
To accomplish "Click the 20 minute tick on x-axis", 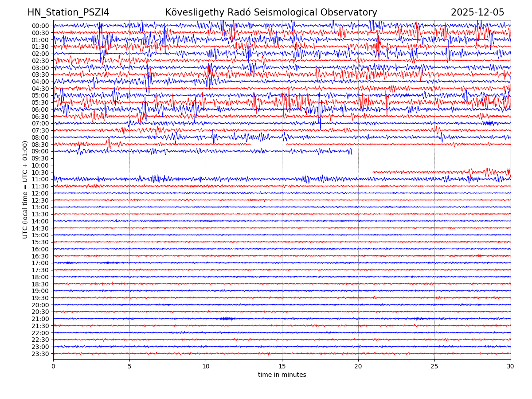I will click(x=358, y=366).
